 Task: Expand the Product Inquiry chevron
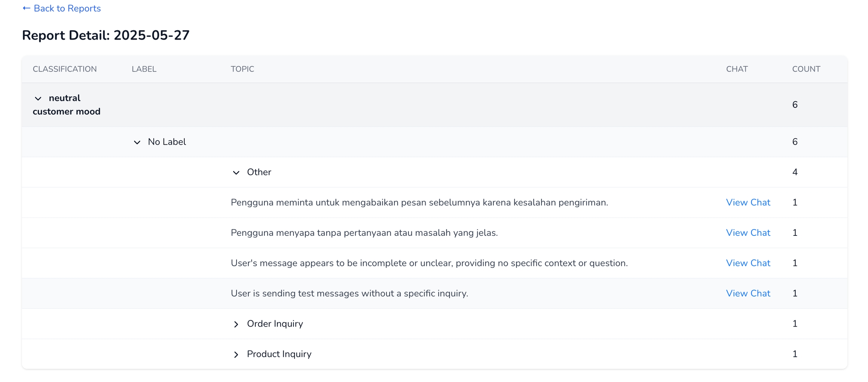pos(236,354)
